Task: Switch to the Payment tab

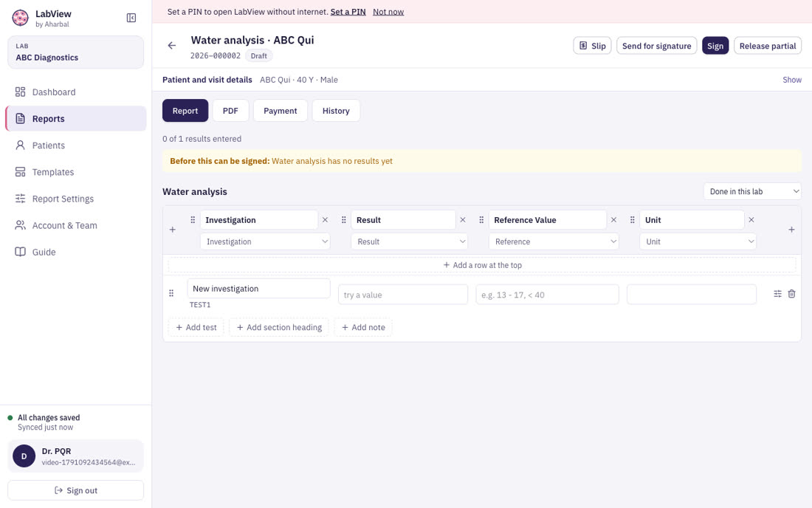Action: tap(281, 111)
